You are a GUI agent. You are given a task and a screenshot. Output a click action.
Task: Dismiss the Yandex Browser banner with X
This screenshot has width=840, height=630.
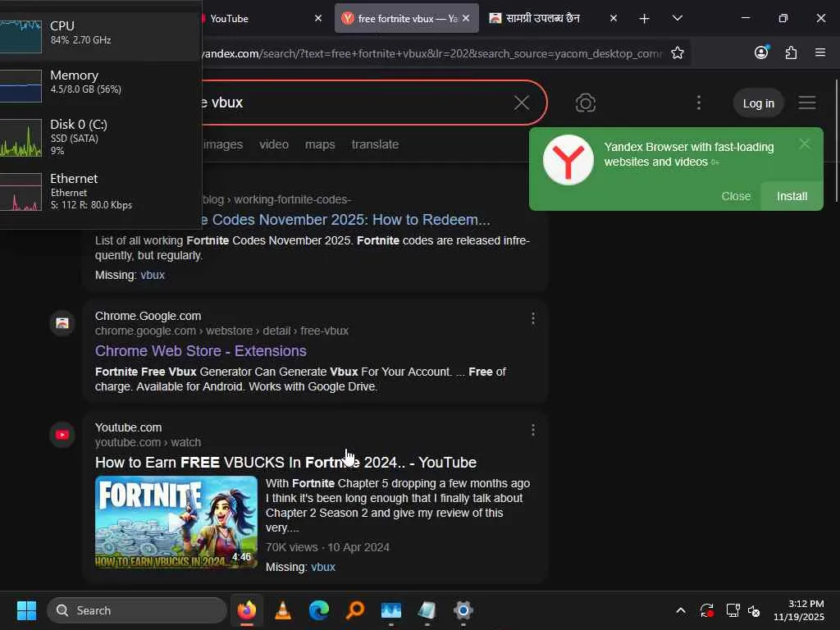click(x=804, y=144)
